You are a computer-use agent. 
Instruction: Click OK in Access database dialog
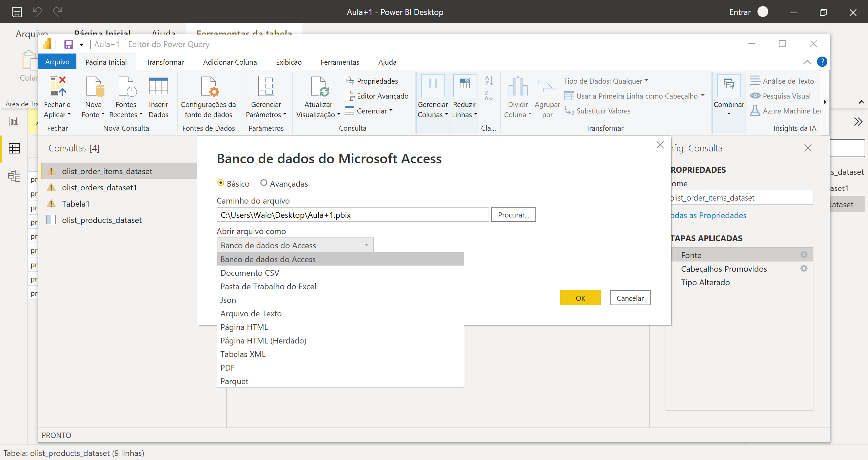point(580,298)
